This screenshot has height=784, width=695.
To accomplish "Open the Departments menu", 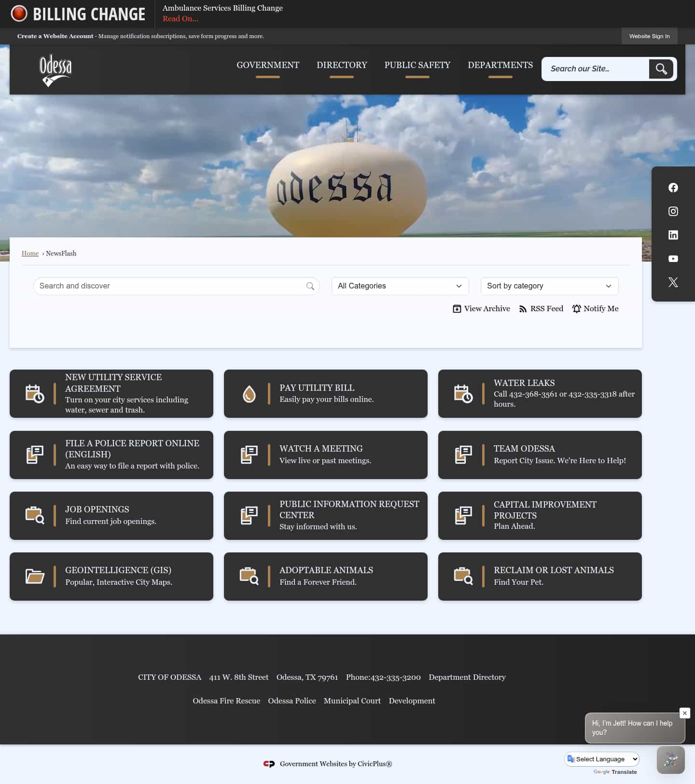I will (500, 65).
